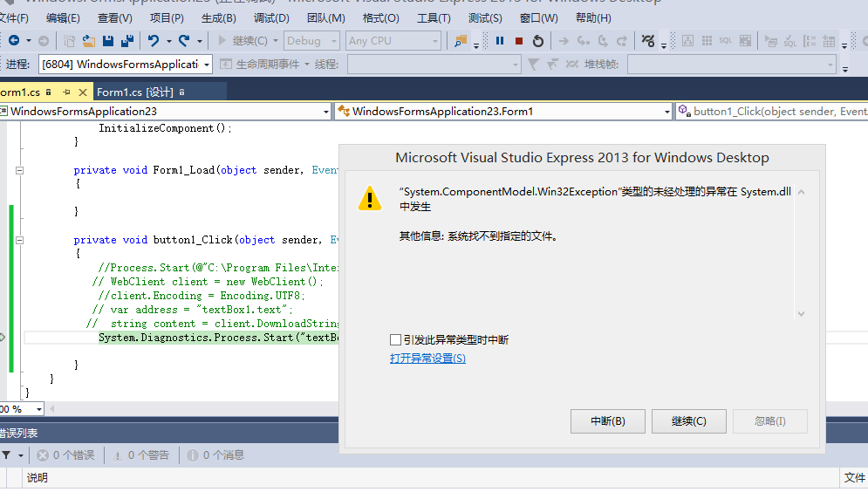Viewport: 868px width, 492px height.
Task: Click the disabled 忽略(I) button in the dialog
Action: (x=770, y=421)
